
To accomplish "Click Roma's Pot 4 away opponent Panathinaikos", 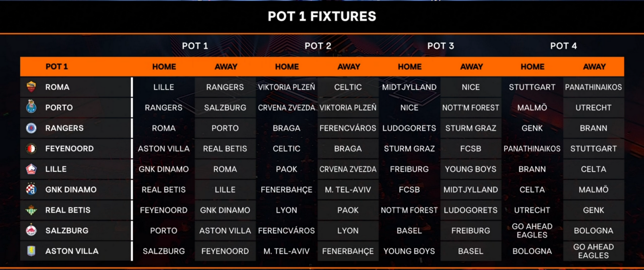I will pyautogui.click(x=593, y=87).
